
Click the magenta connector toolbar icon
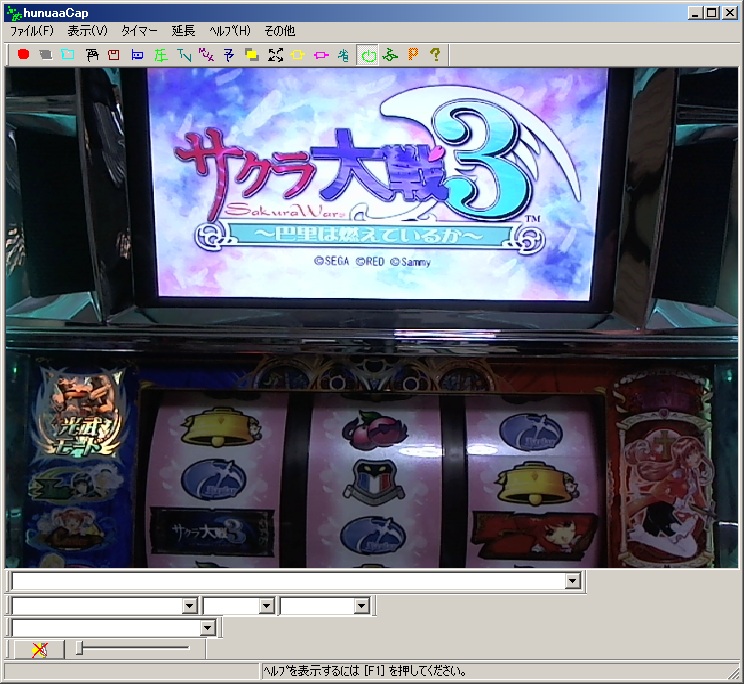(x=321, y=55)
